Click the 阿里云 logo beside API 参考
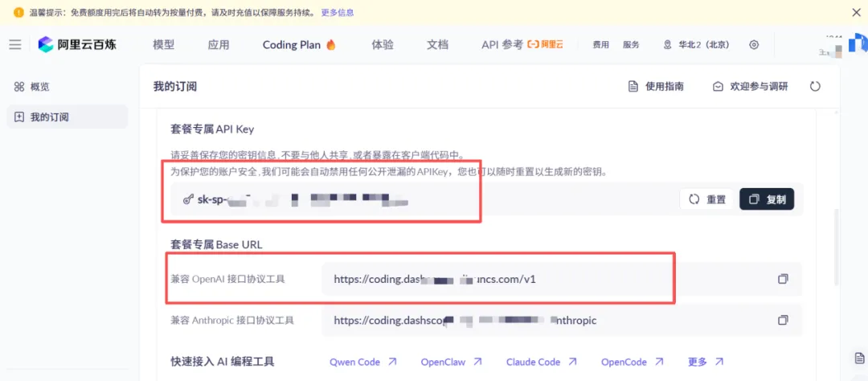The image size is (868, 381). 545,45
